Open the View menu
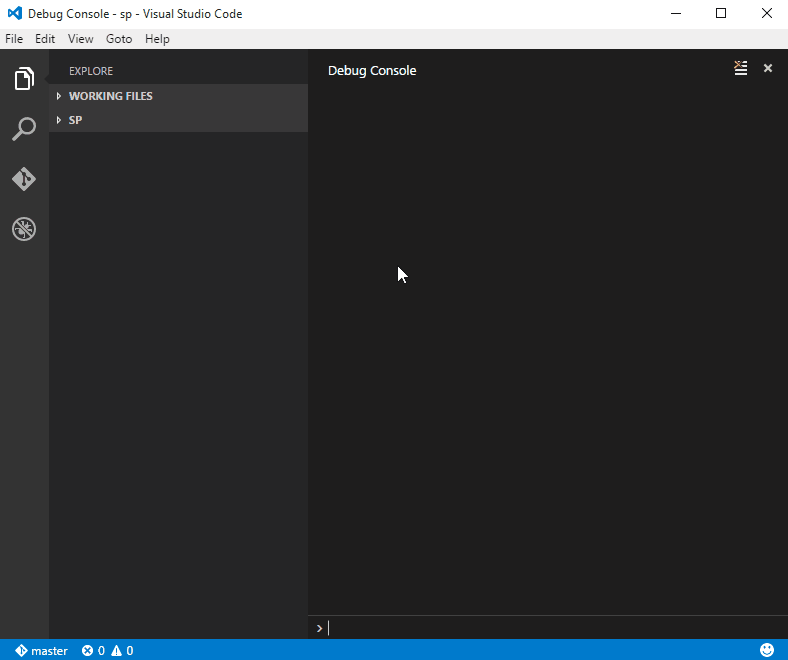This screenshot has height=660, width=788. 80,39
